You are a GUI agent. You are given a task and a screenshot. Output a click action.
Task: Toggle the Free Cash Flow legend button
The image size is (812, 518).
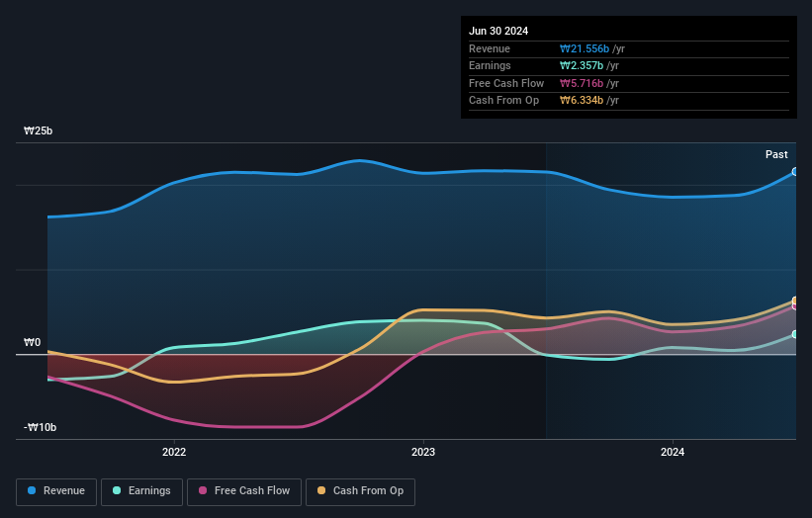click(x=244, y=491)
